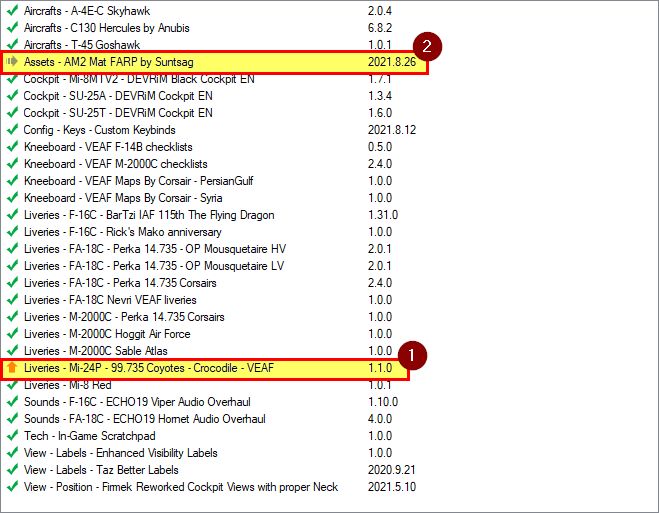Select the C130 Hercules by Anubis entry
Viewport: 659px width, 513px height.
pos(106,28)
